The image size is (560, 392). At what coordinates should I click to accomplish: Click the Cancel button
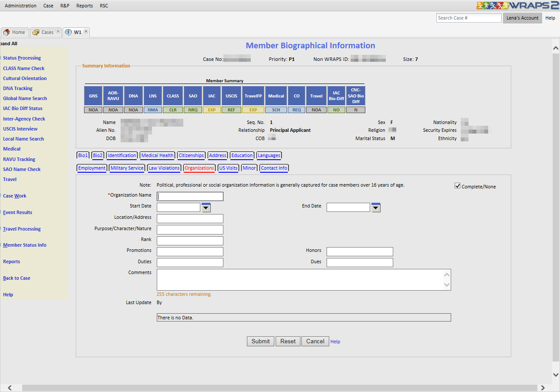point(315,342)
